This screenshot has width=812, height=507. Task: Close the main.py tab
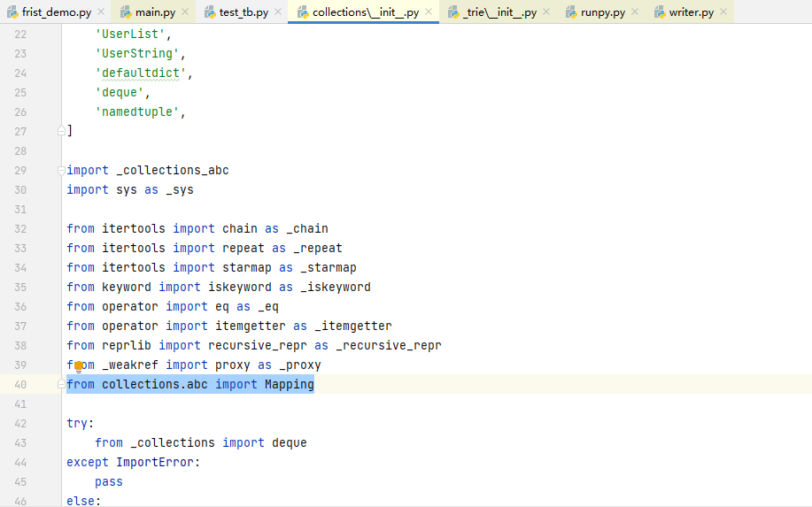185,12
